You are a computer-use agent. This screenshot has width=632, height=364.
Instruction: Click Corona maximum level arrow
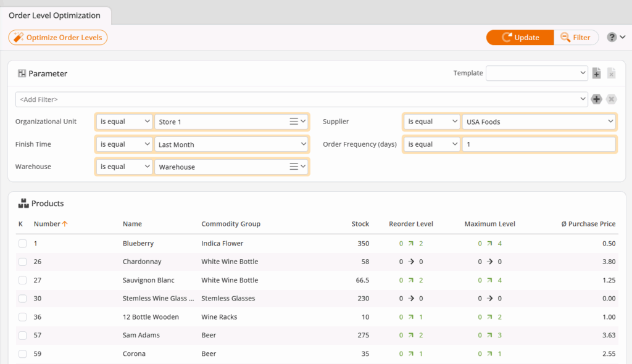(489, 354)
